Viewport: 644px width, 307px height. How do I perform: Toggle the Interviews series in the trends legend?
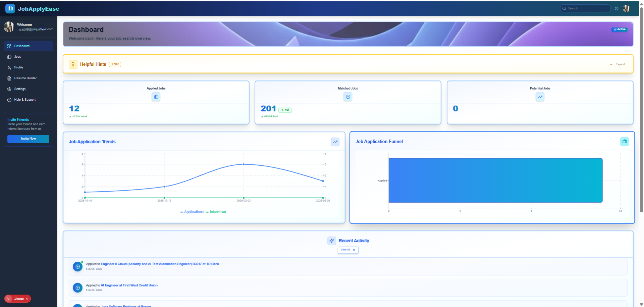coord(216,212)
